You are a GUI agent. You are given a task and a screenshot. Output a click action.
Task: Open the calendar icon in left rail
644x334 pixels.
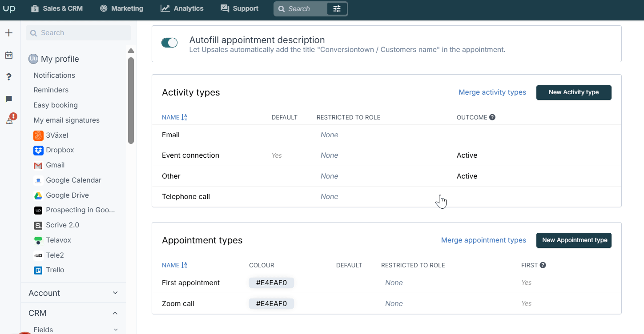[x=9, y=55]
